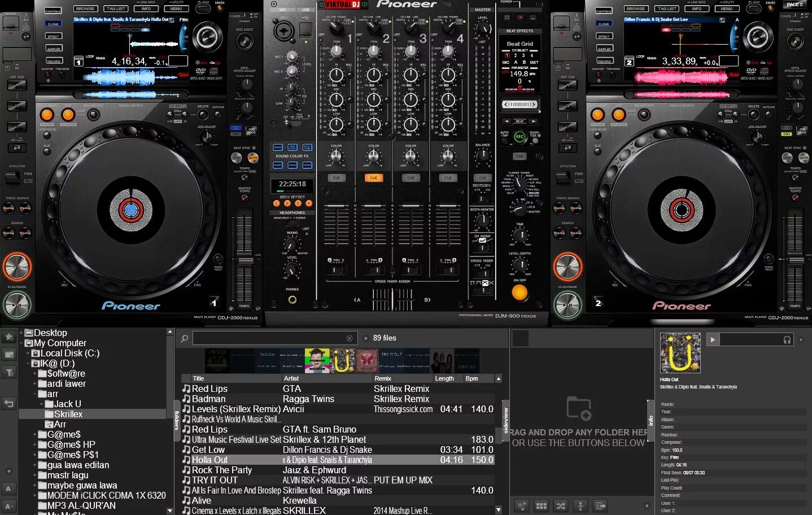Click the microphone icon in sideview
Viewport: 812px width, 515px height.
click(x=580, y=505)
